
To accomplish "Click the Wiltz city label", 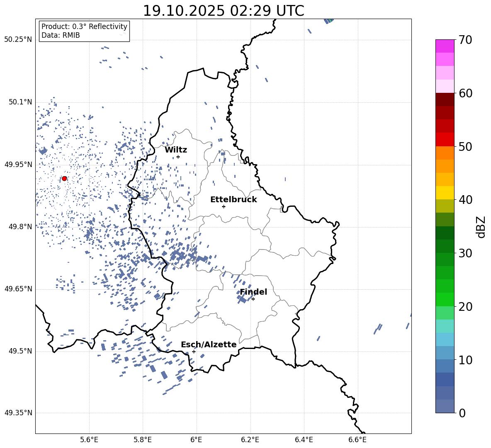I will point(176,150).
